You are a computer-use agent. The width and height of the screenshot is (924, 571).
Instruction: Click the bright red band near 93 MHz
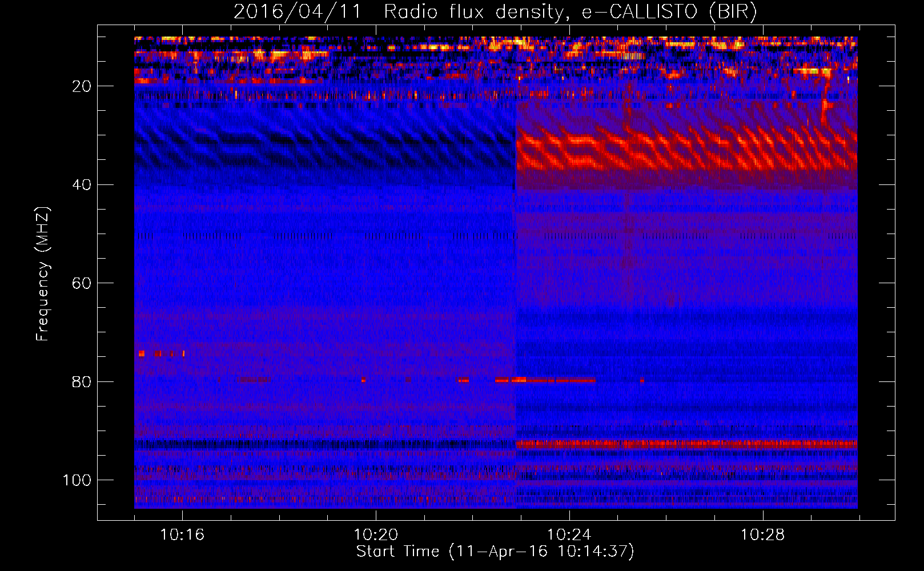686,444
